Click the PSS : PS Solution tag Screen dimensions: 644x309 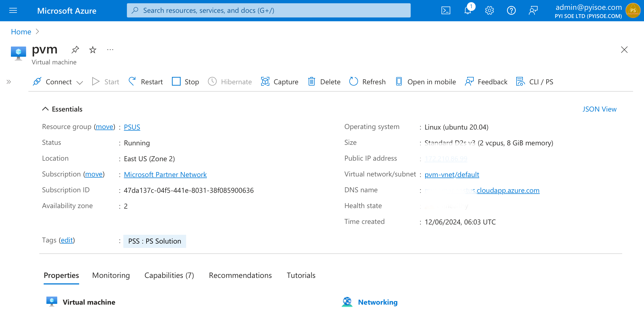pos(155,241)
